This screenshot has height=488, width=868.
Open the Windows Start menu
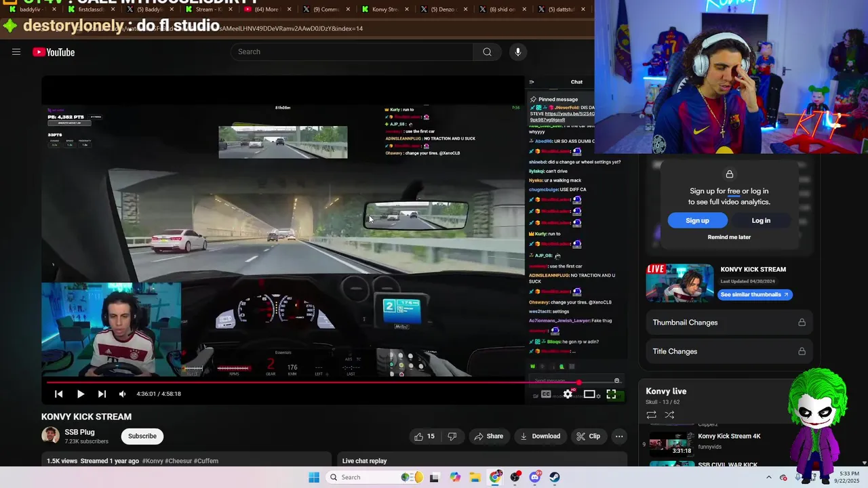click(x=314, y=477)
